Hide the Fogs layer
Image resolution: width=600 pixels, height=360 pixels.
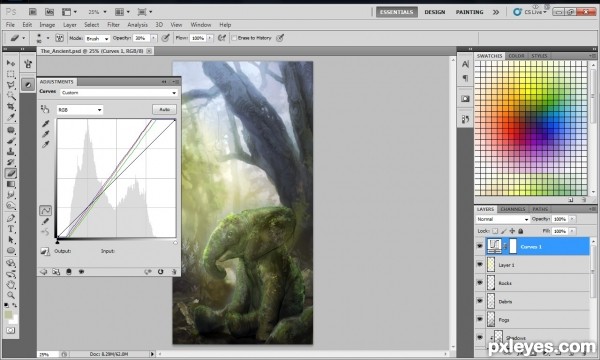click(480, 319)
